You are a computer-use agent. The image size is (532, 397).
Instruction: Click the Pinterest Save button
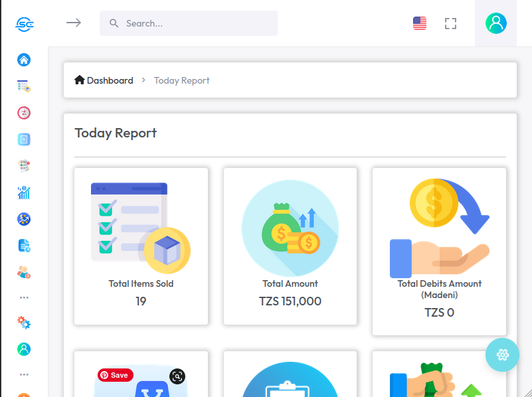coord(116,375)
